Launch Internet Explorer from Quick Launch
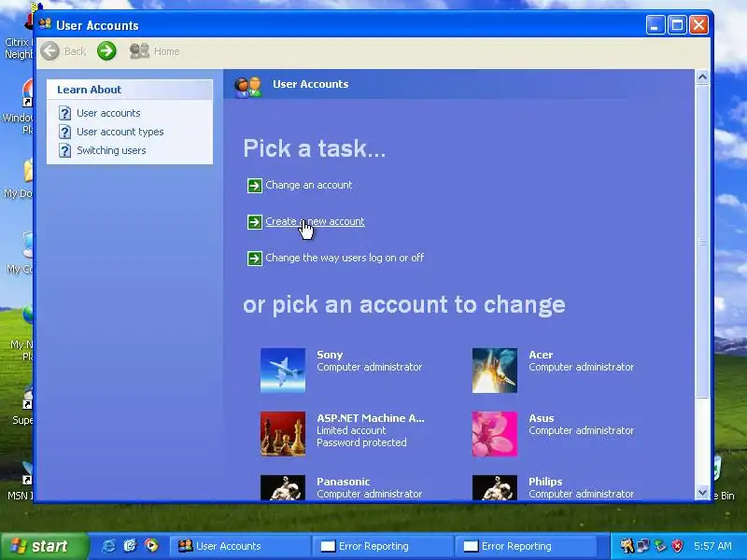Viewport: 747px width, 560px height. coord(108,546)
